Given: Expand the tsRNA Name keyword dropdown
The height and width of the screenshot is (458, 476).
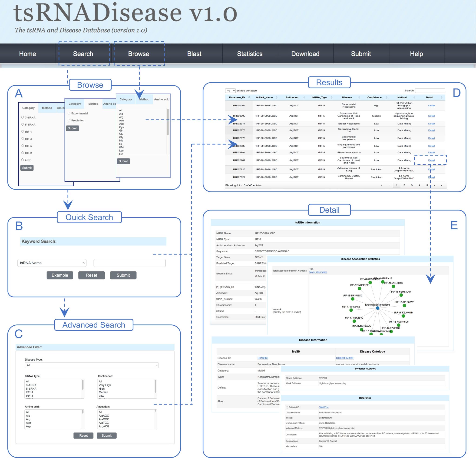Looking at the screenshot, I should click(x=52, y=263).
